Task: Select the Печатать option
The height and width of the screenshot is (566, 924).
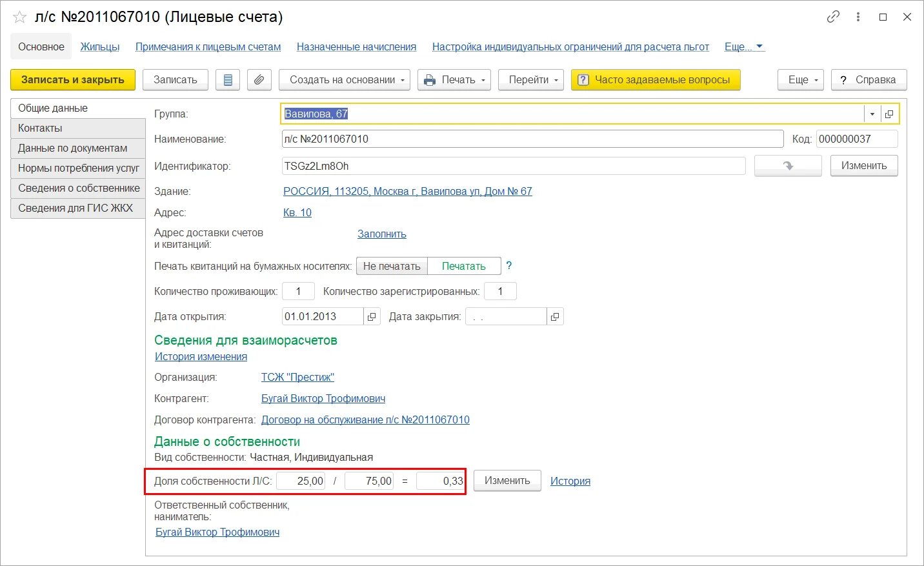Action: click(x=464, y=266)
